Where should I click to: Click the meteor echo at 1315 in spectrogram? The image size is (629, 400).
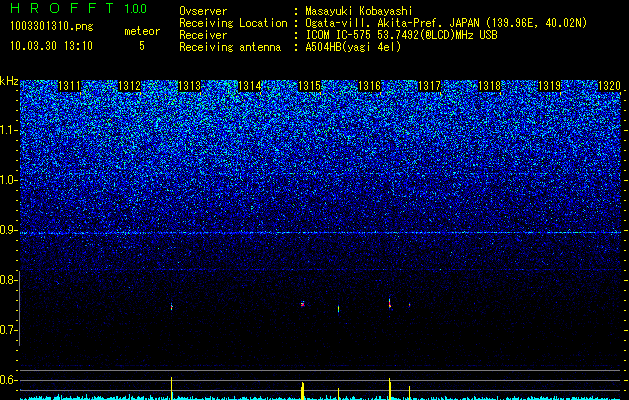coord(303,304)
